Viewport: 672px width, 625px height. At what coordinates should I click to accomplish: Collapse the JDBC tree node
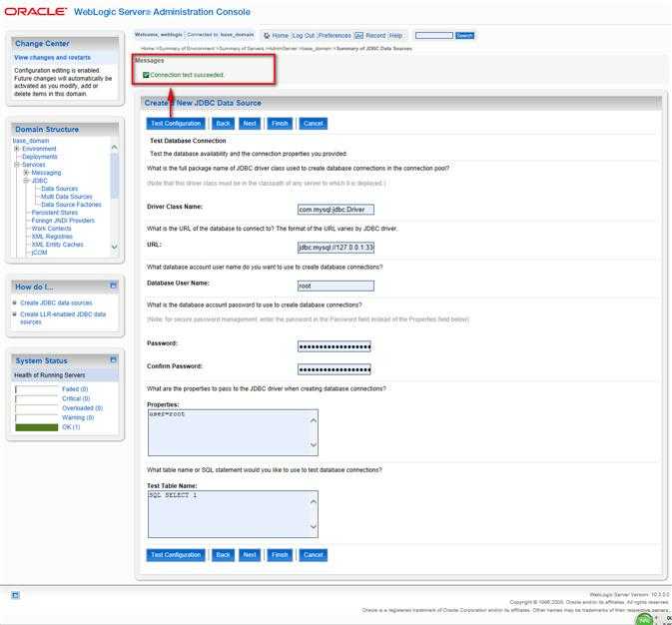pyautogui.click(x=26, y=181)
